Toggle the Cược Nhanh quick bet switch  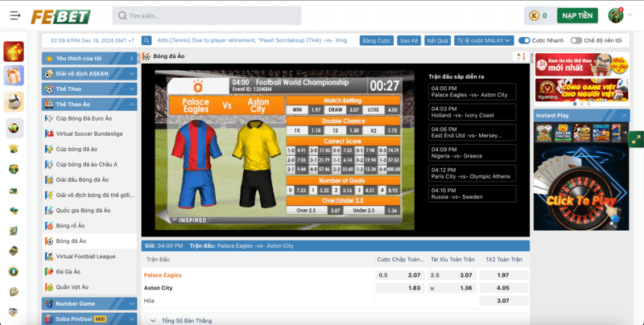(x=524, y=40)
